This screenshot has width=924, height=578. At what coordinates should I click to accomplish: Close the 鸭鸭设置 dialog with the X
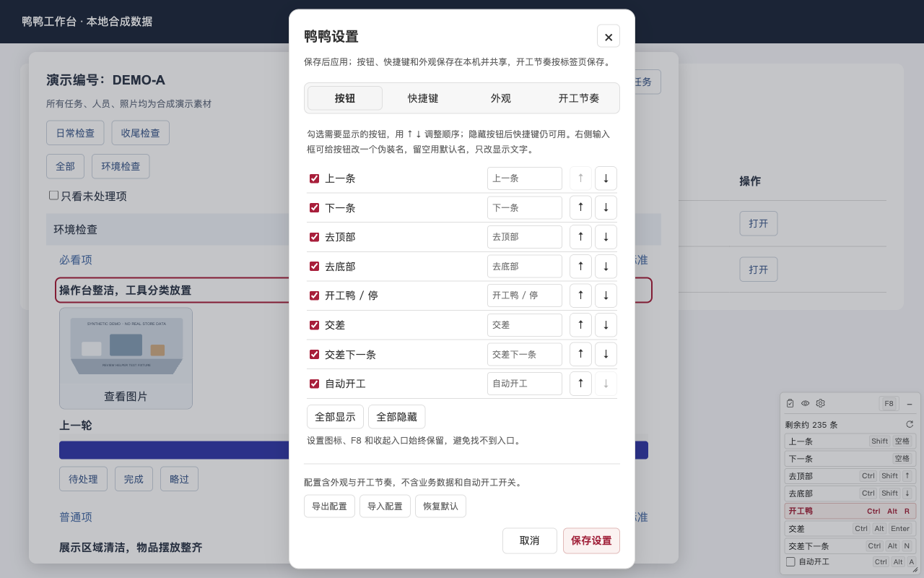coord(609,37)
